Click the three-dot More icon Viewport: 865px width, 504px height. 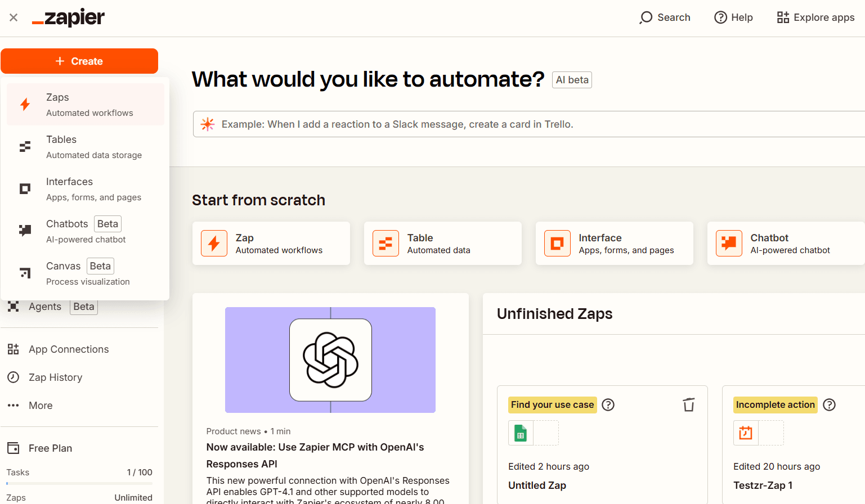(14, 406)
